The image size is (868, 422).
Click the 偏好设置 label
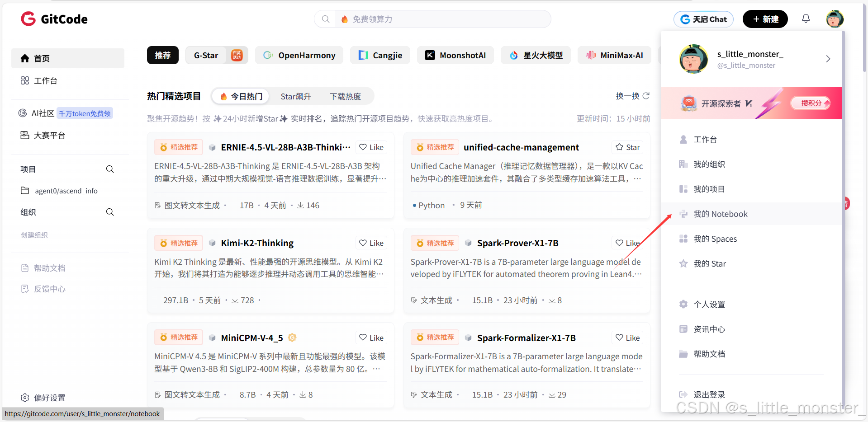point(50,398)
